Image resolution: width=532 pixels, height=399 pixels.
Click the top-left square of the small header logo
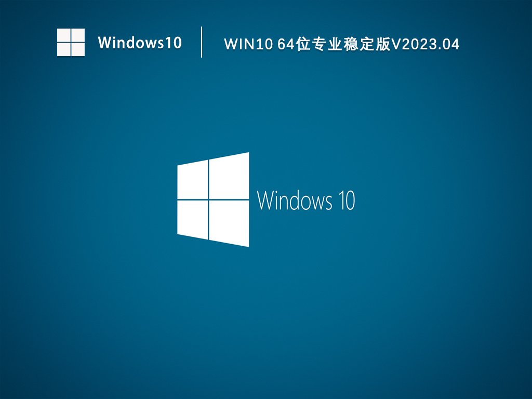coord(63,35)
